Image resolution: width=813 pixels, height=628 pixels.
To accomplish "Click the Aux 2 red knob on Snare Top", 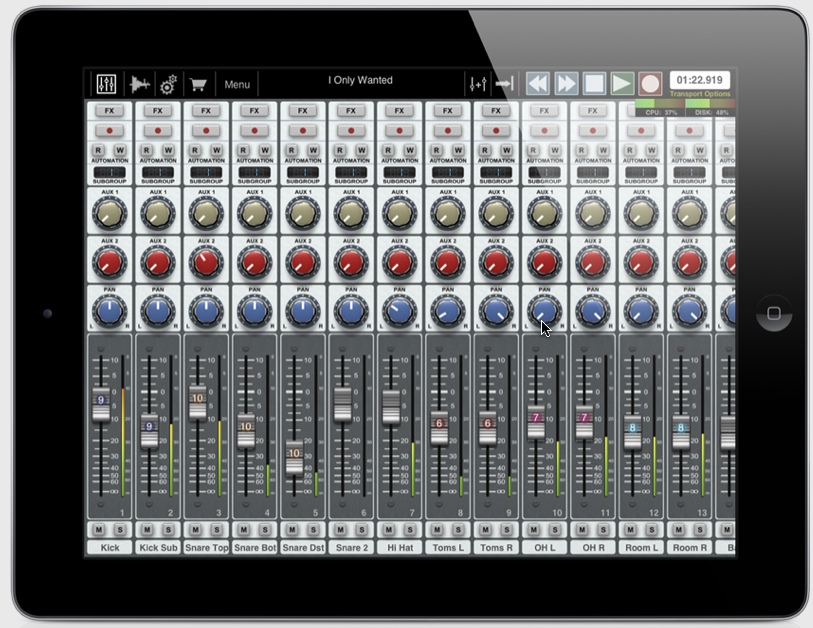I will tap(206, 262).
